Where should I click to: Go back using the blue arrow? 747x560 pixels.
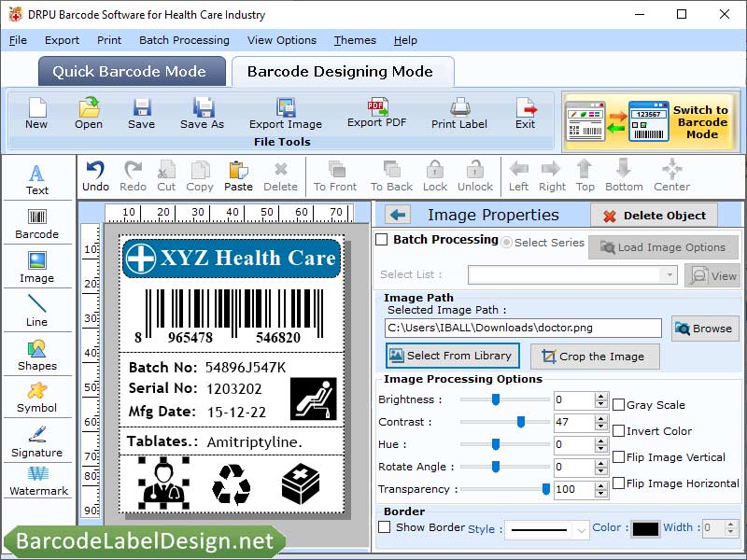(398, 216)
